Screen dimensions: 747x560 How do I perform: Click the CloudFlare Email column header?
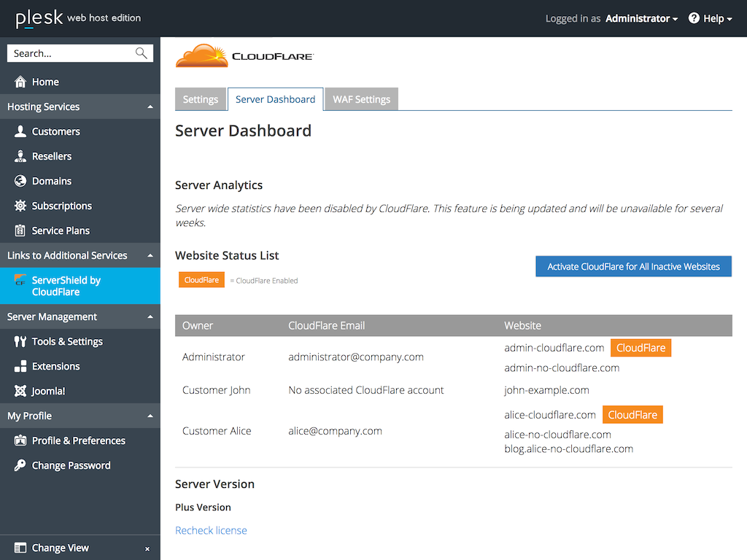(x=326, y=326)
